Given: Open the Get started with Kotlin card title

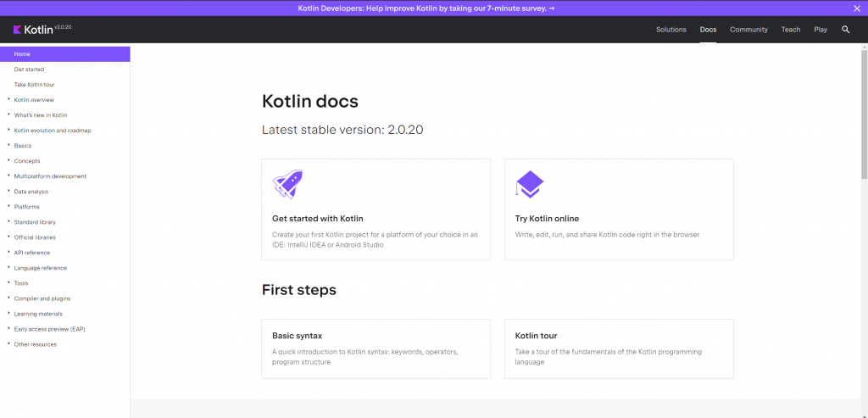Looking at the screenshot, I should (318, 219).
